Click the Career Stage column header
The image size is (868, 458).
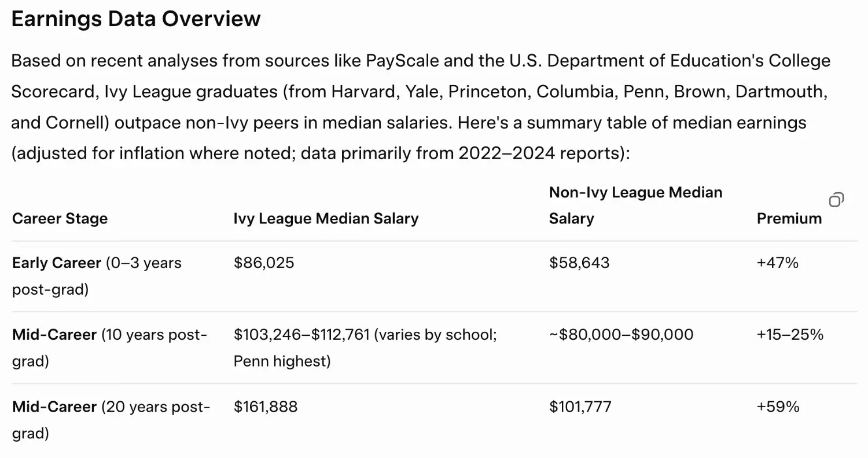(x=60, y=218)
